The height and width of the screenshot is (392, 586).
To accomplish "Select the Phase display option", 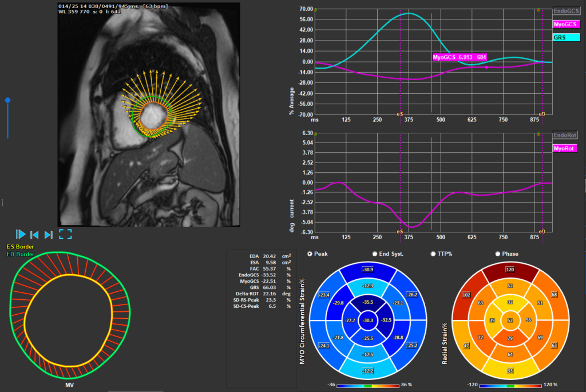I will click(x=497, y=254).
